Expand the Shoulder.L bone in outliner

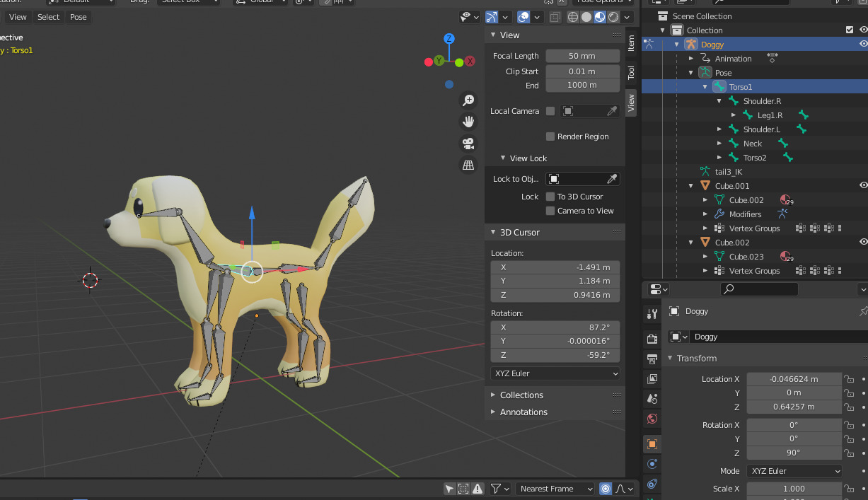click(x=719, y=129)
